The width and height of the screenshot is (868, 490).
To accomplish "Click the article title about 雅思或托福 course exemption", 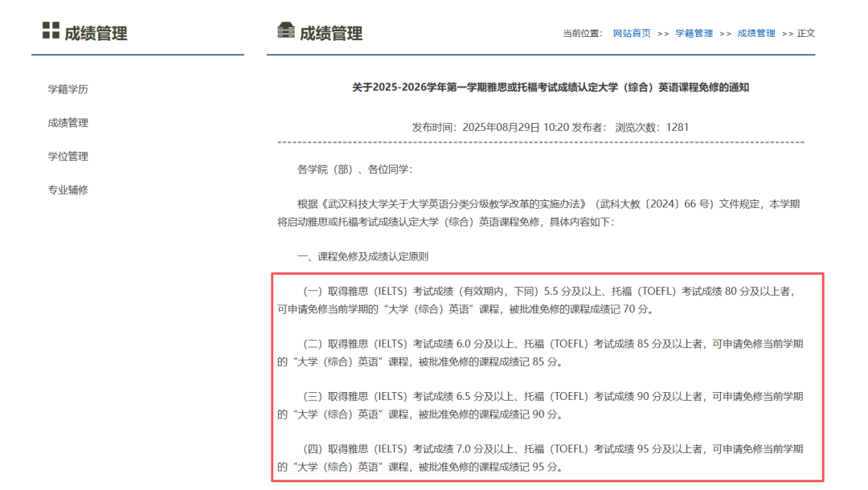I will click(x=551, y=88).
